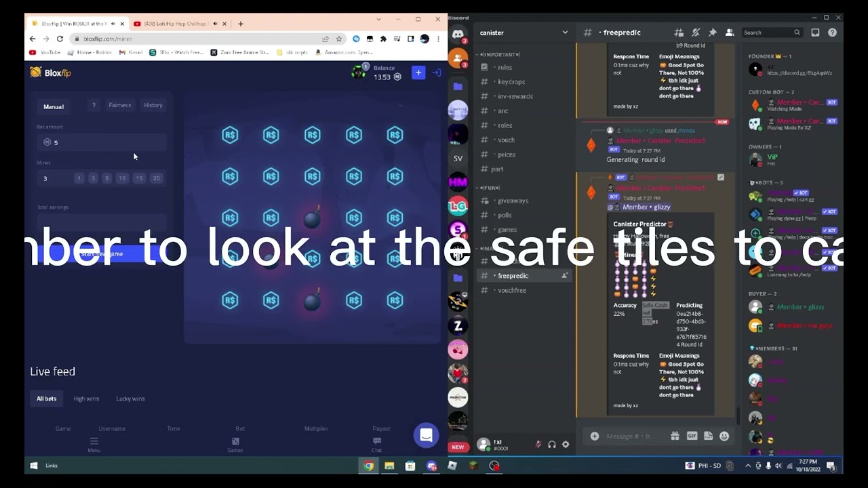Select Manual mode tab

pos(54,106)
